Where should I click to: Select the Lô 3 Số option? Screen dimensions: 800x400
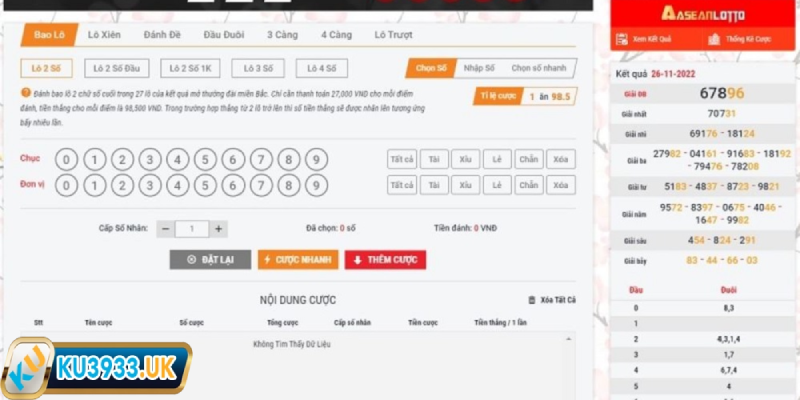point(258,68)
